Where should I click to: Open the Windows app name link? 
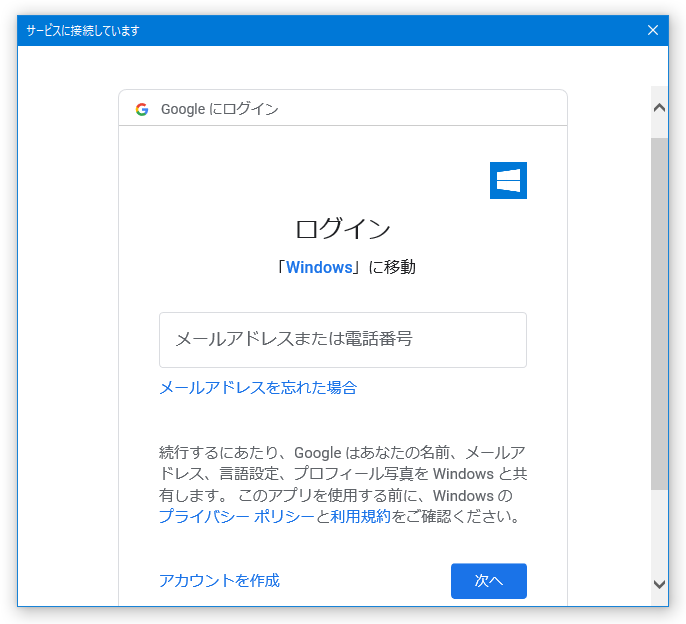[319, 267]
